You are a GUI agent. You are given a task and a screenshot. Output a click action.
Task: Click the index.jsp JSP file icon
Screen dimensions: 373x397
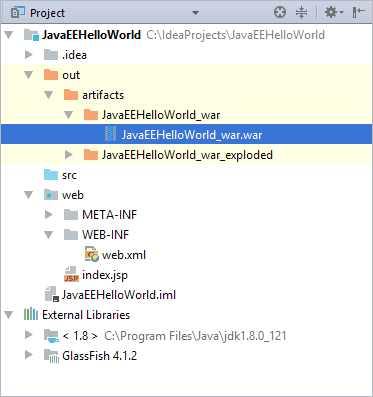[x=71, y=274]
